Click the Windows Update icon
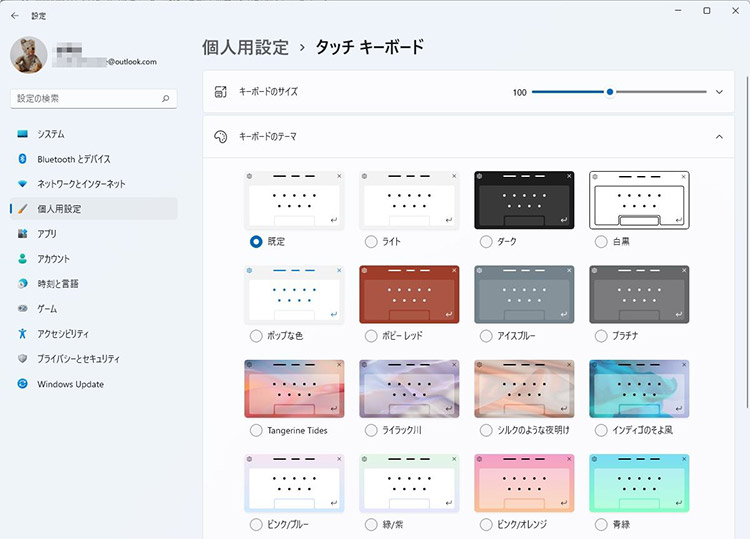The width and height of the screenshot is (750, 539). coord(22,384)
